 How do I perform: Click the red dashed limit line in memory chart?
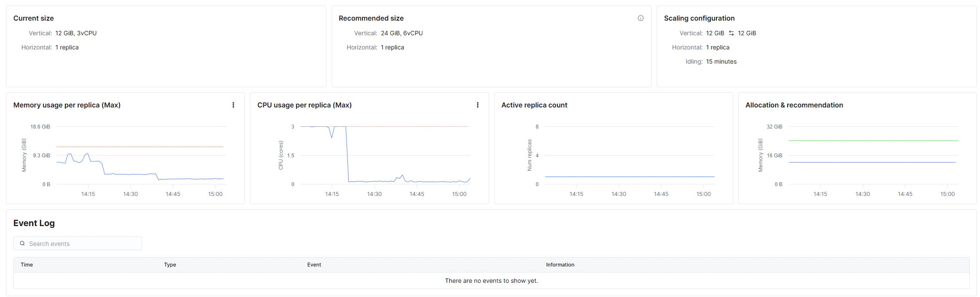point(140,147)
